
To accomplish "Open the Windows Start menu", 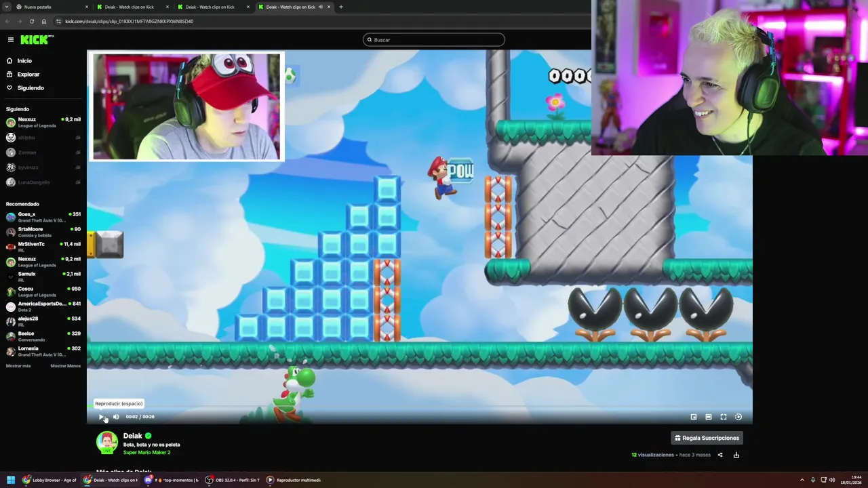I will click(x=11, y=480).
